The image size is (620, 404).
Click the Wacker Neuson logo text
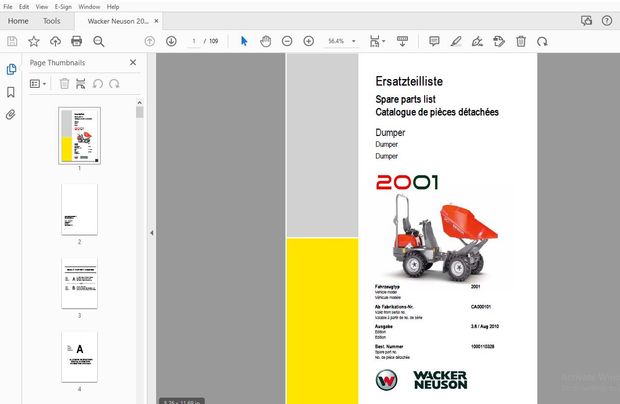(x=440, y=380)
